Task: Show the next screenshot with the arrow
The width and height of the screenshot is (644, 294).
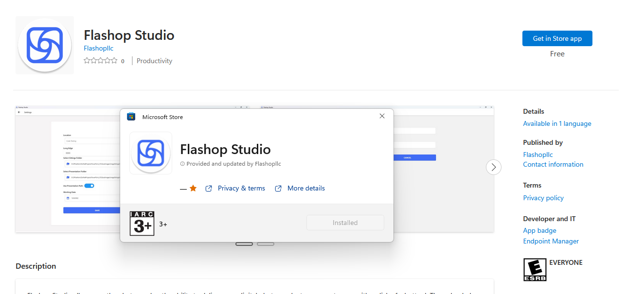Action: coord(494,167)
